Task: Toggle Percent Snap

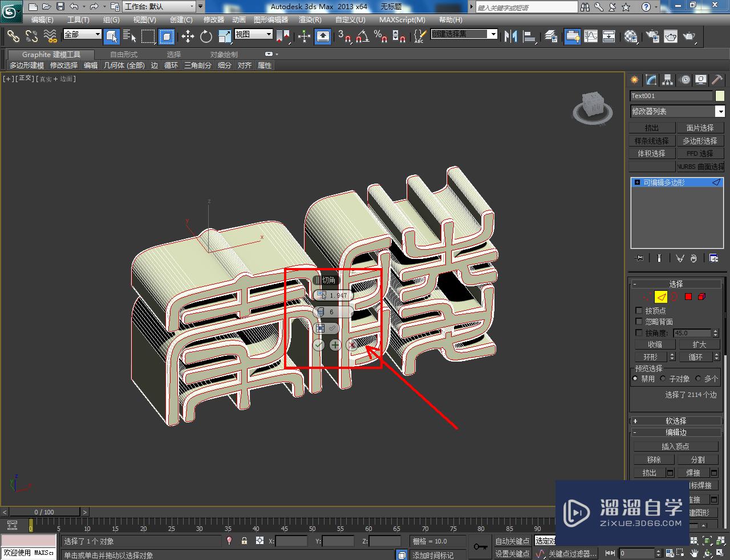Action: (380, 36)
